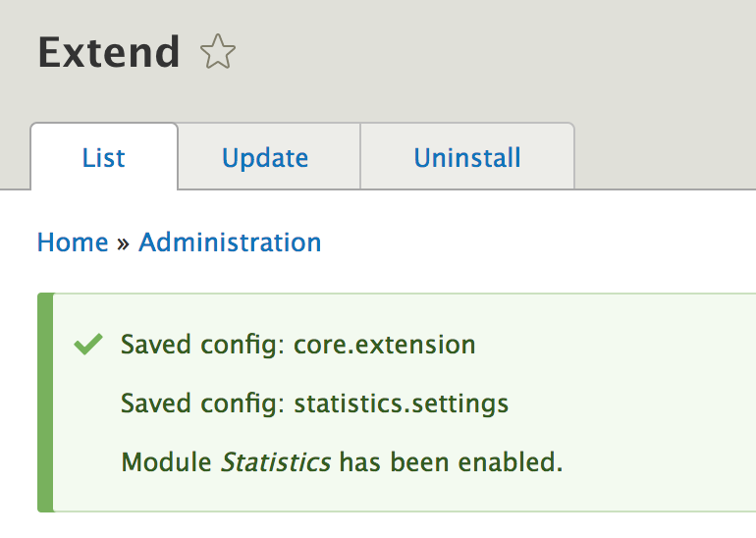Click the green checkmark status icon
This screenshot has width=756, height=538.
pos(88,345)
